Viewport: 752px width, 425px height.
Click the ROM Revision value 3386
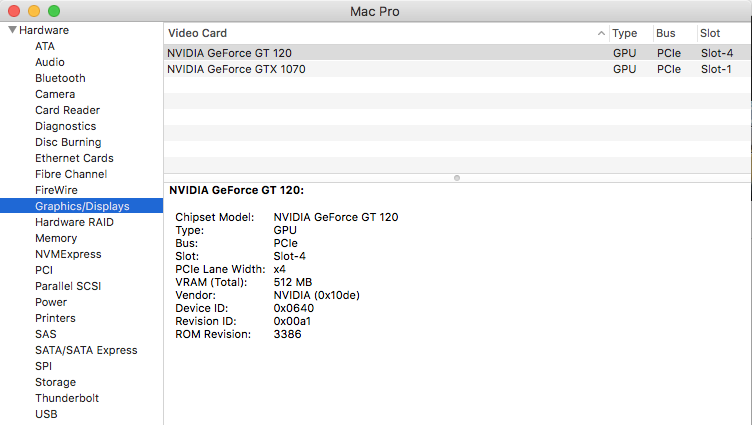coord(287,334)
